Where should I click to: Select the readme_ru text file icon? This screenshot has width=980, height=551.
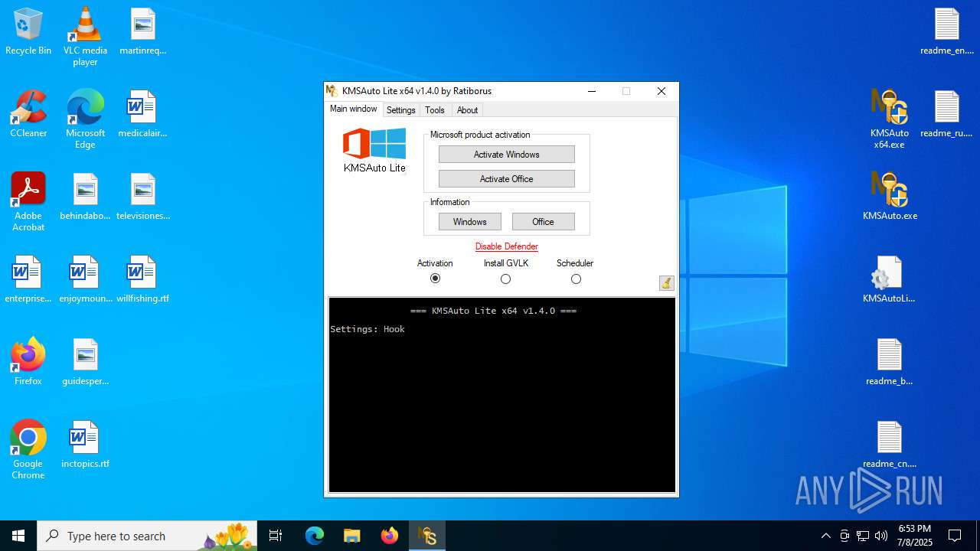947,115
